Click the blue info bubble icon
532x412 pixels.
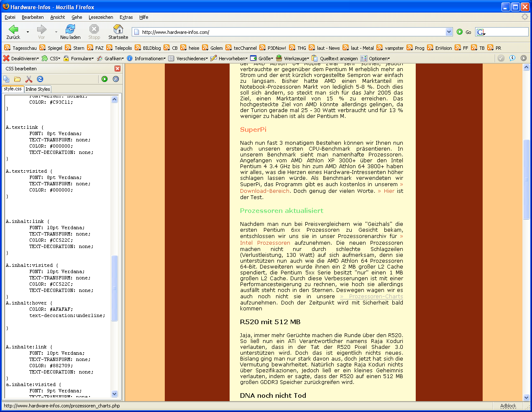[x=512, y=58]
